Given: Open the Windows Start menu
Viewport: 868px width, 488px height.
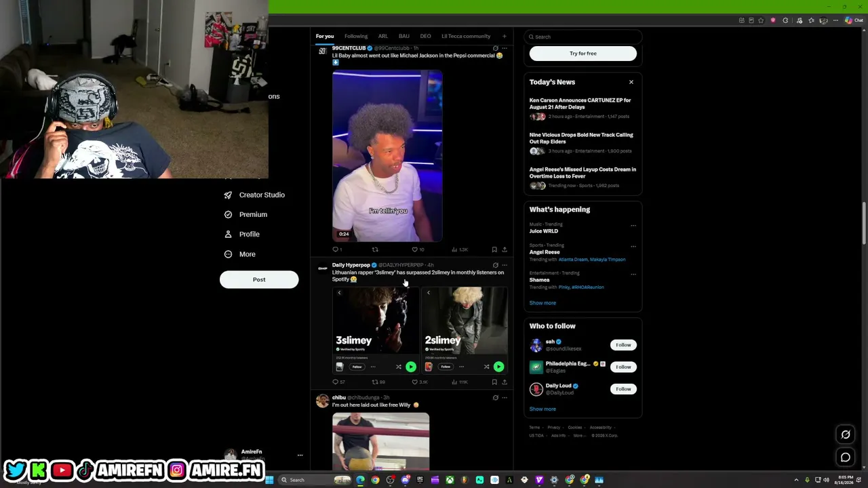Looking at the screenshot, I should 269,480.
